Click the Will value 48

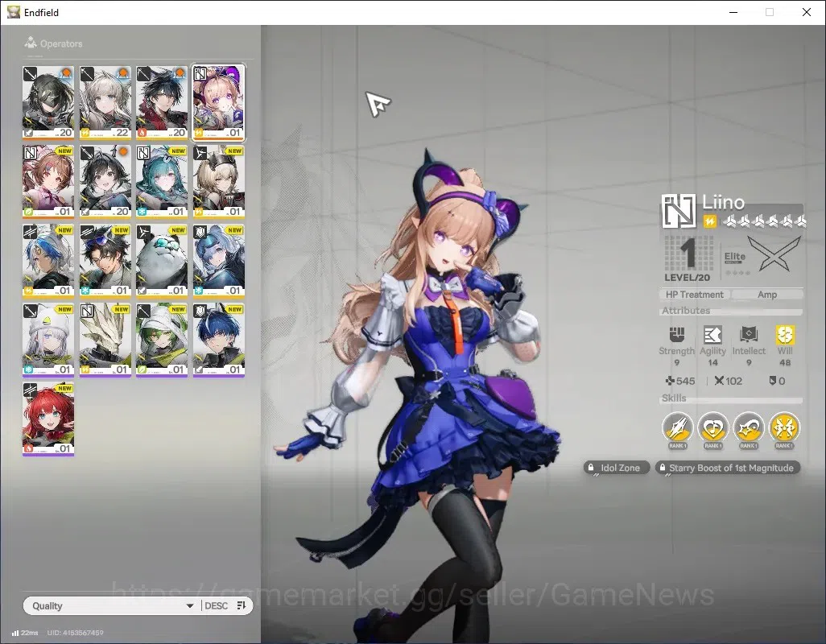pos(784,362)
